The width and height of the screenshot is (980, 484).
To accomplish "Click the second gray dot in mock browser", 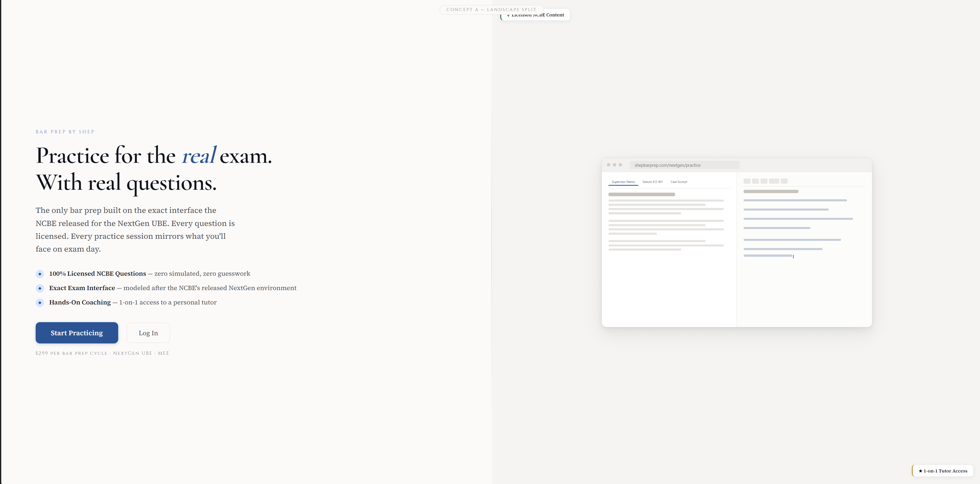I will click(614, 165).
